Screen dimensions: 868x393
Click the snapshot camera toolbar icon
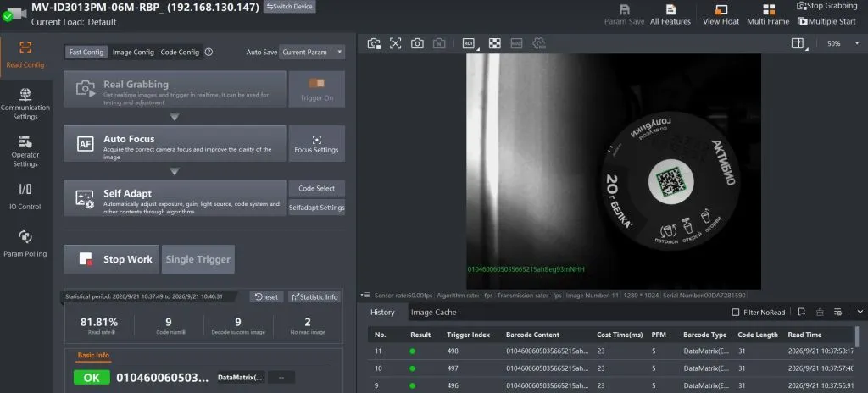pyautogui.click(x=417, y=44)
